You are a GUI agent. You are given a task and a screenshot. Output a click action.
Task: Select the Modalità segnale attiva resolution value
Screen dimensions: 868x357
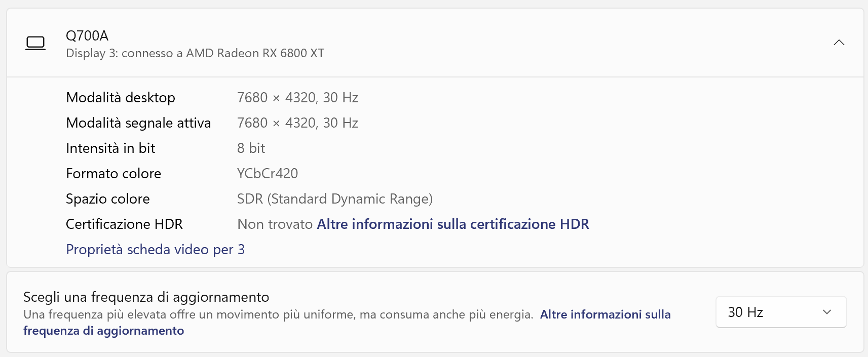point(297,123)
